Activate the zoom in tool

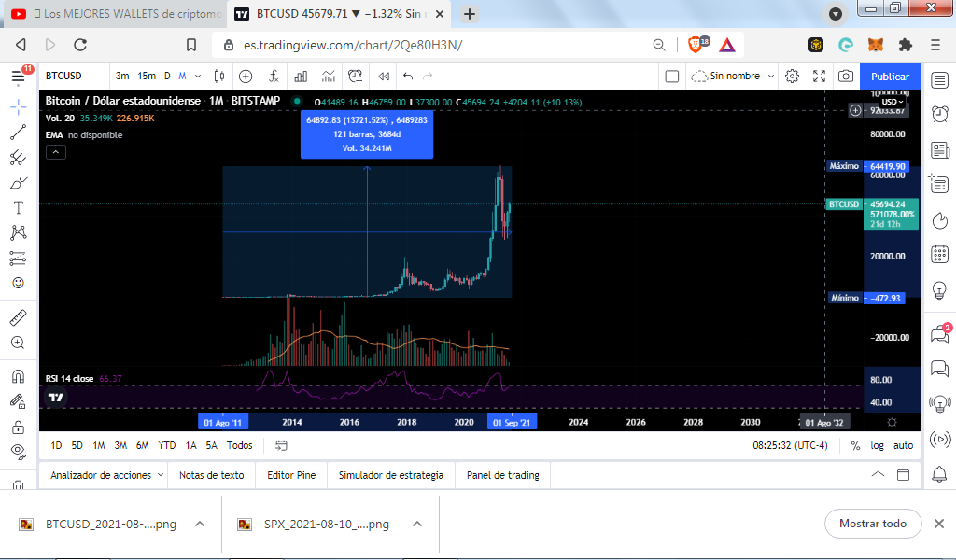19,343
